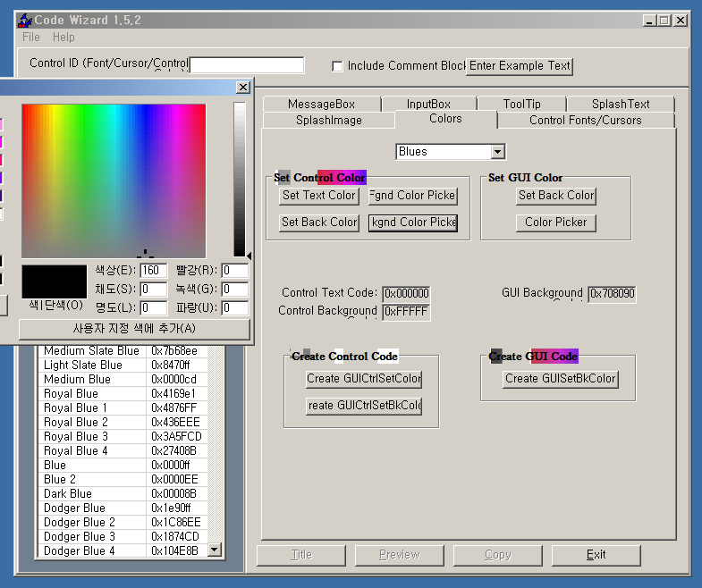This screenshot has width=702, height=588.
Task: Switch to the MessageBox tab
Action: [321, 105]
